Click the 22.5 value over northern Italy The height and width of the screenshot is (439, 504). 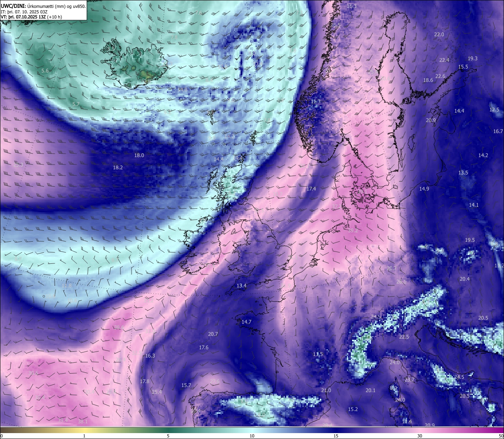pos(404,337)
